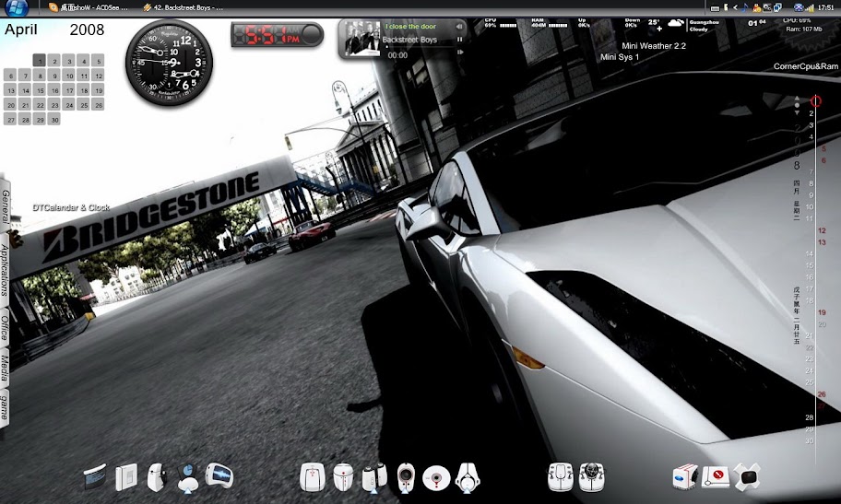
Task: Click the cloudy weather icon
Action: 677,23
